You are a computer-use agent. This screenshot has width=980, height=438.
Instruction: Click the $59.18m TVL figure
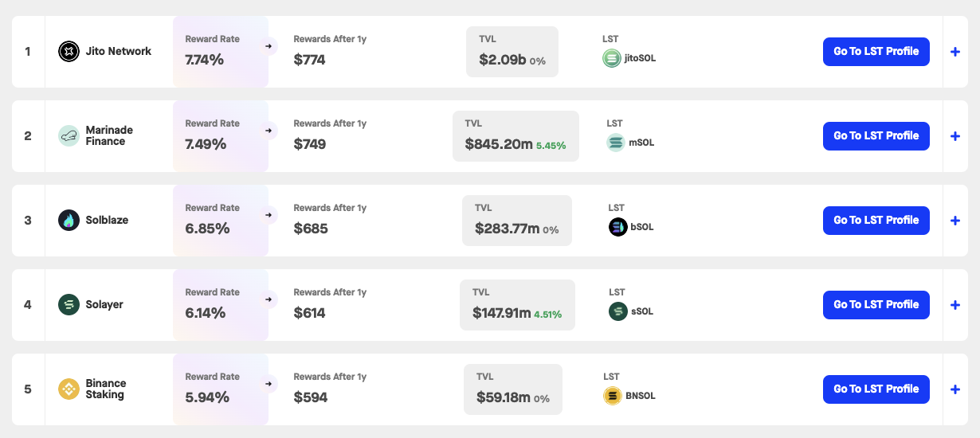[504, 397]
